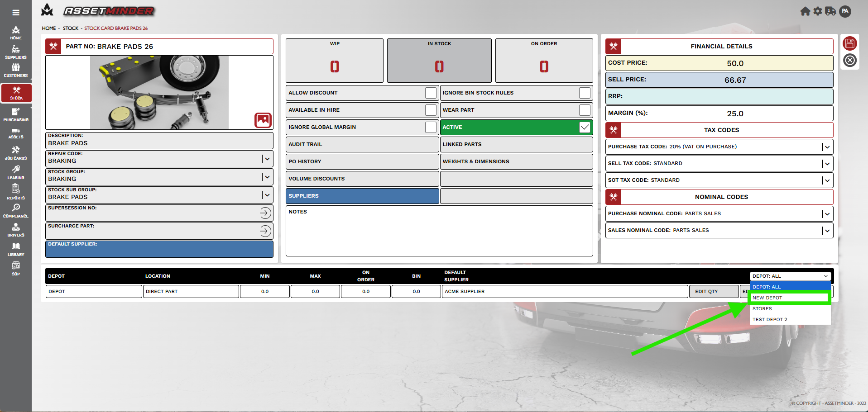Click the Audit Trail button
868x412 pixels.
click(362, 144)
